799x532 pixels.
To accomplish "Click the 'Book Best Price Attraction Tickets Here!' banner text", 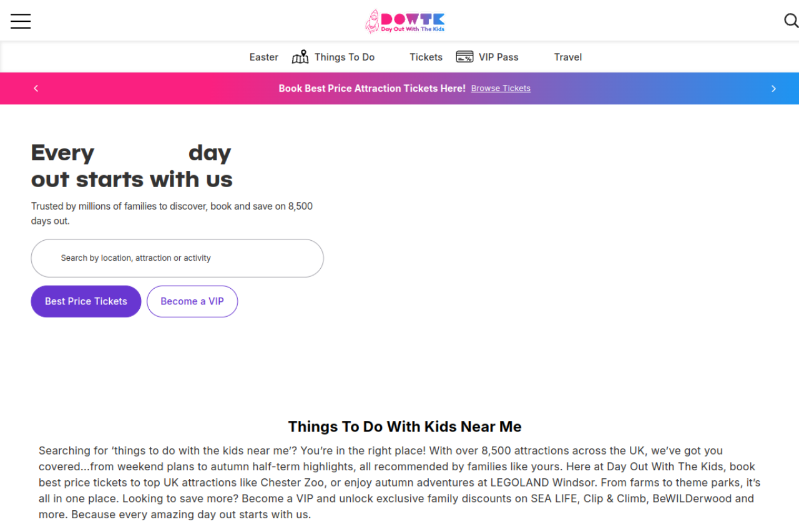I will point(372,89).
